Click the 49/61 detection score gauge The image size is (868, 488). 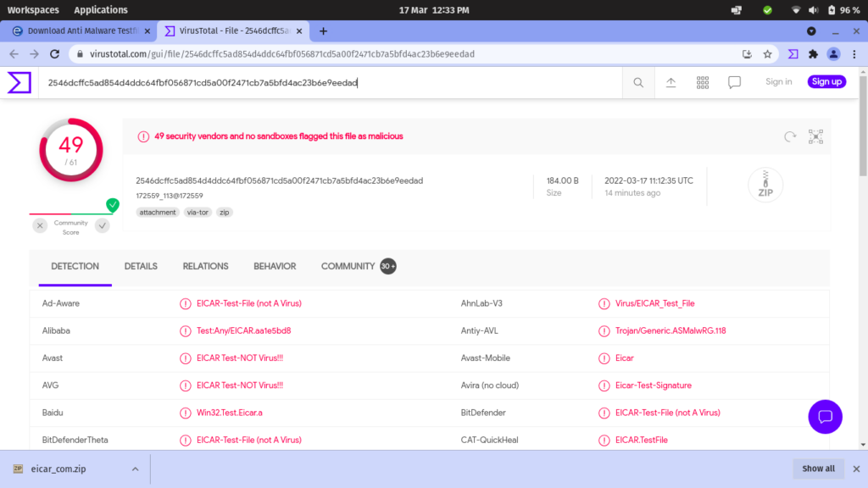pos(71,150)
